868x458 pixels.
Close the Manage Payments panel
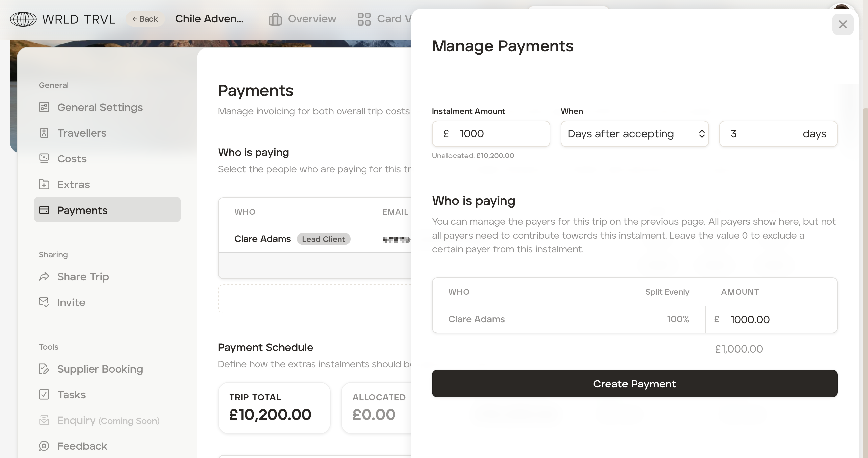(x=843, y=24)
